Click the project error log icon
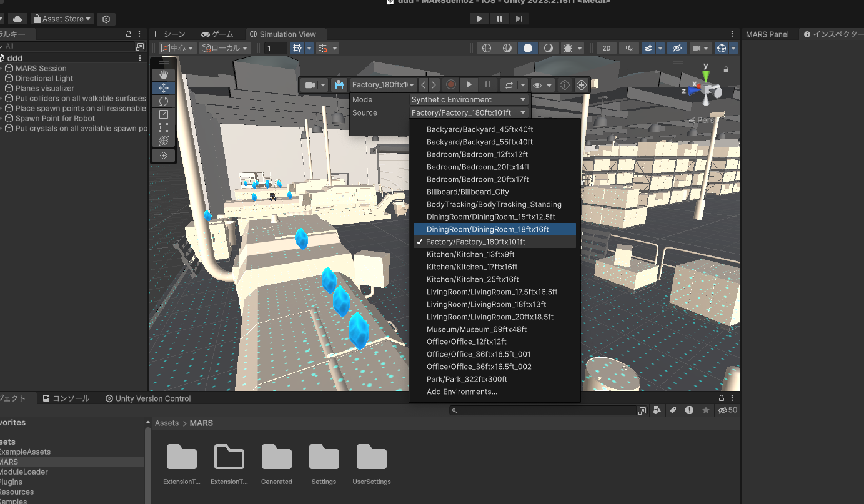This screenshot has width=864, height=504. [x=689, y=410]
